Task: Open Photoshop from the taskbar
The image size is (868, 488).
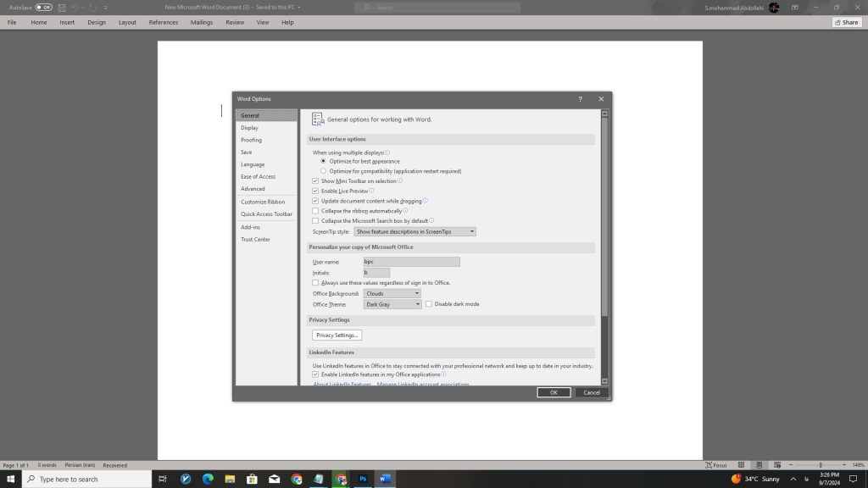Action: pyautogui.click(x=362, y=479)
